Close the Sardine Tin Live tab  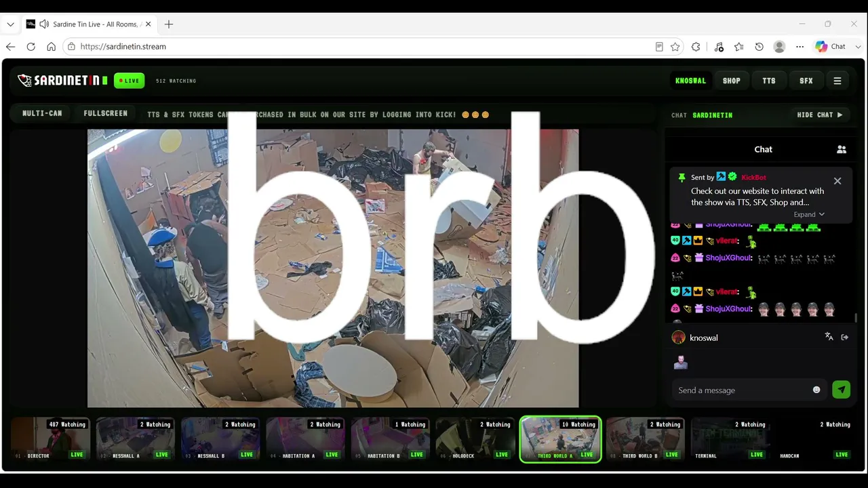point(148,24)
